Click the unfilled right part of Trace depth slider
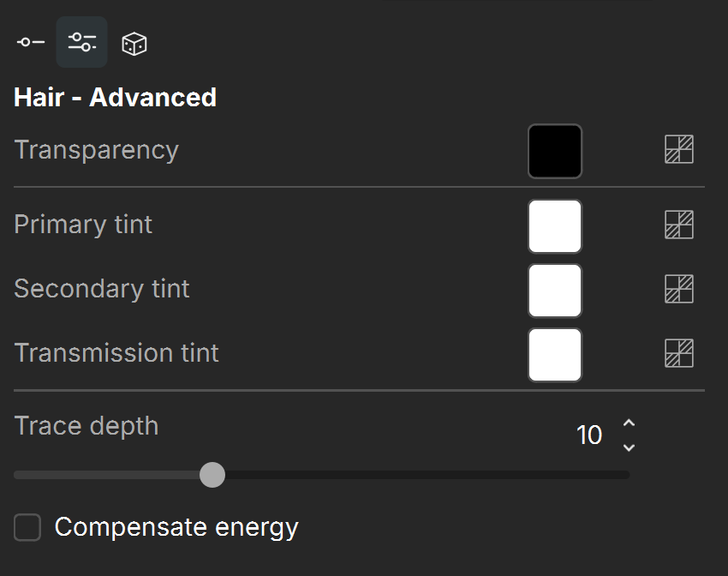 pyautogui.click(x=427, y=475)
